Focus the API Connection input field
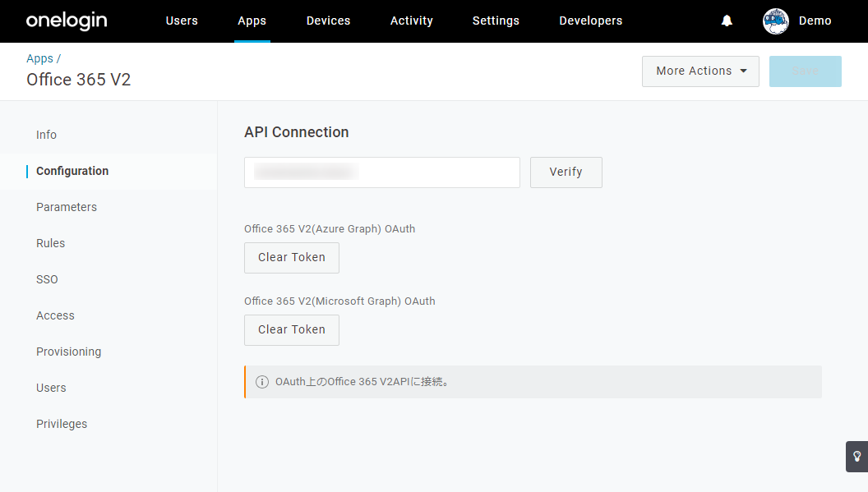Image resolution: width=868 pixels, height=492 pixels. 382,172
